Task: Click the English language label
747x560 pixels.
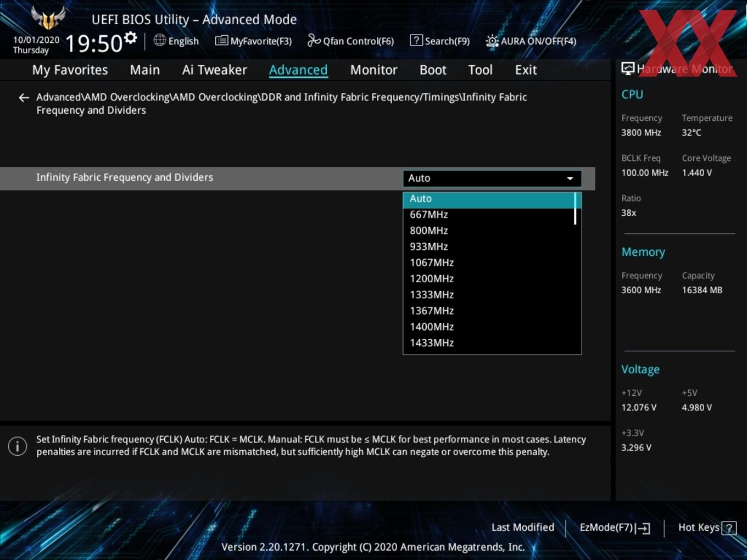Action: pos(183,41)
